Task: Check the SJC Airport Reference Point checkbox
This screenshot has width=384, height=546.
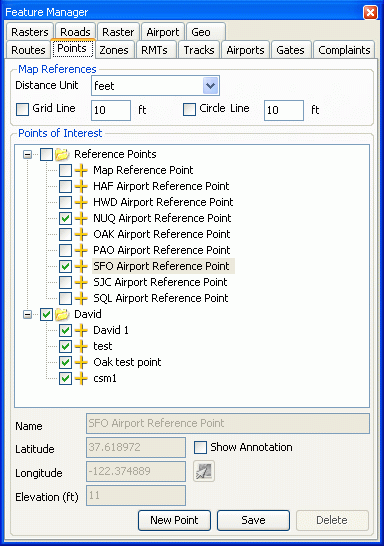Action: point(65,282)
